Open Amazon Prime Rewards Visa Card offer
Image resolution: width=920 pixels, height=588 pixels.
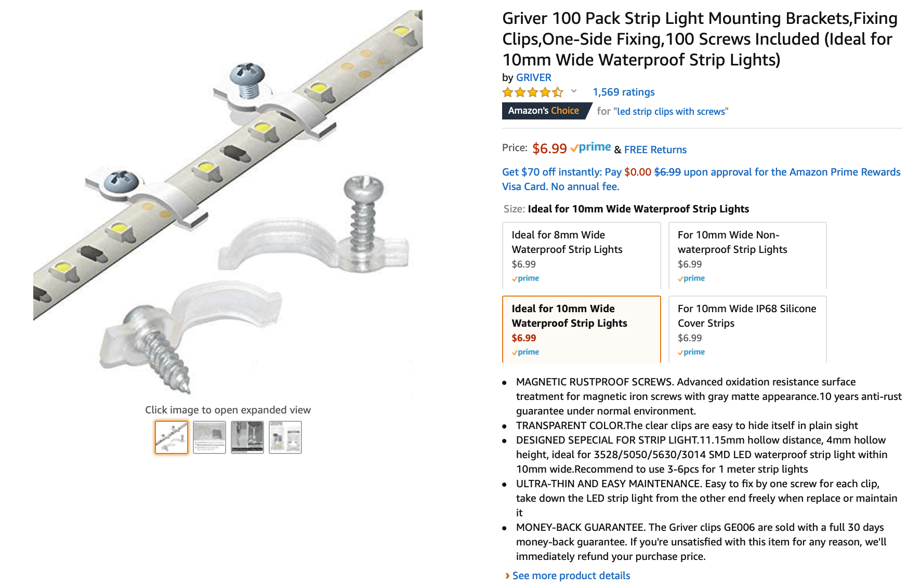coord(701,179)
